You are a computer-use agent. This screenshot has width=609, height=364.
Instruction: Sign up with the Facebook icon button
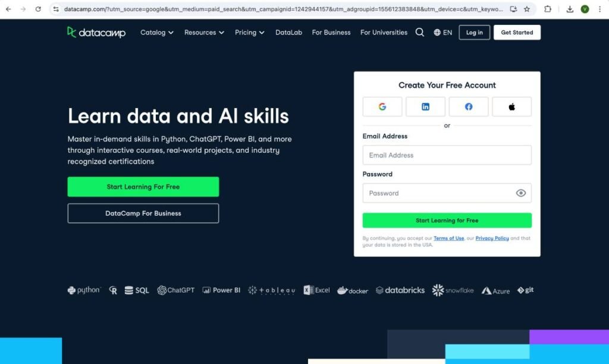tap(469, 106)
